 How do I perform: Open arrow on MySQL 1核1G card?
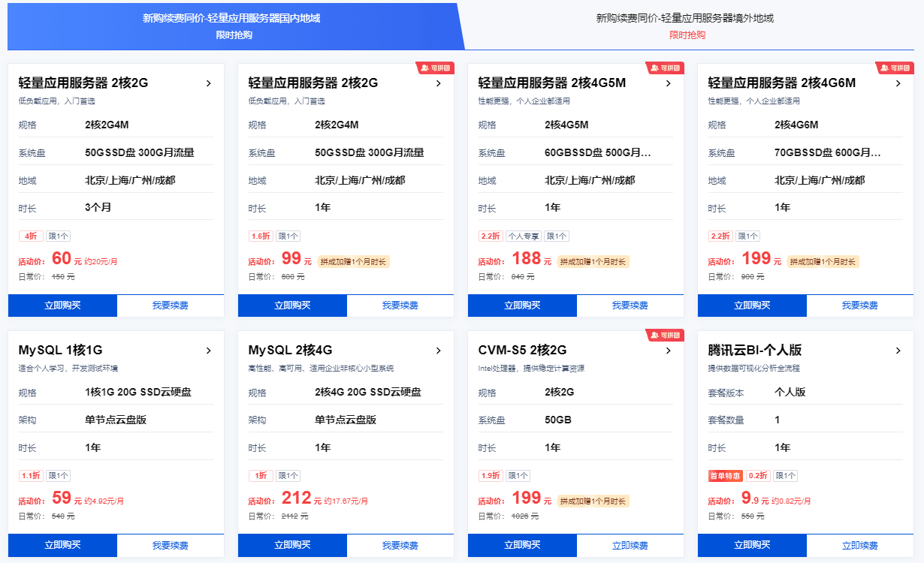(208, 351)
